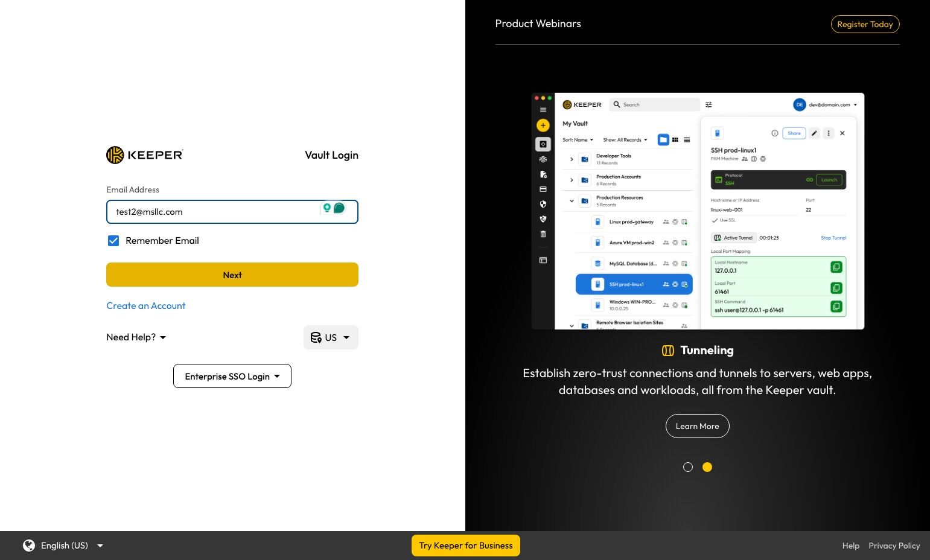Image resolution: width=930 pixels, height=560 pixels.
Task: Click the Tunneling icon beside the heading
Action: point(667,351)
